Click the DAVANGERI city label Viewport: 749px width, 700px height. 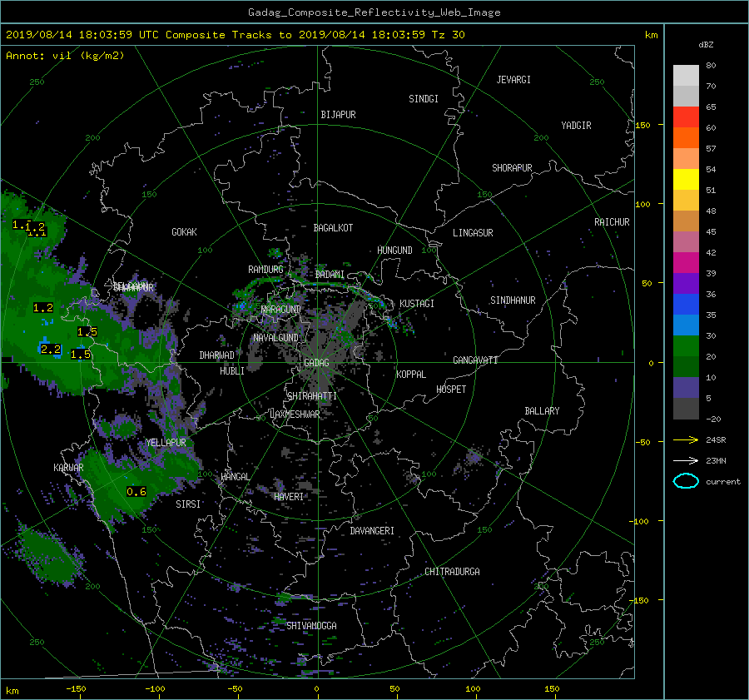372,531
